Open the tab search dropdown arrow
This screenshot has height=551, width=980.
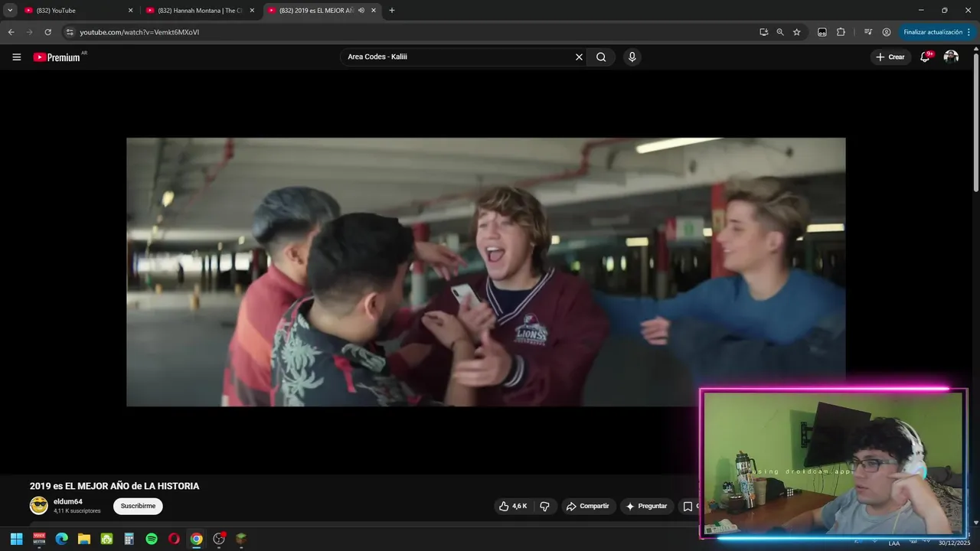10,11
